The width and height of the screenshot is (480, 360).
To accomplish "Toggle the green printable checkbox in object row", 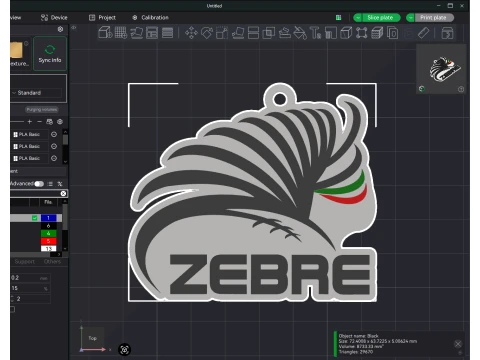I will (x=35, y=218).
